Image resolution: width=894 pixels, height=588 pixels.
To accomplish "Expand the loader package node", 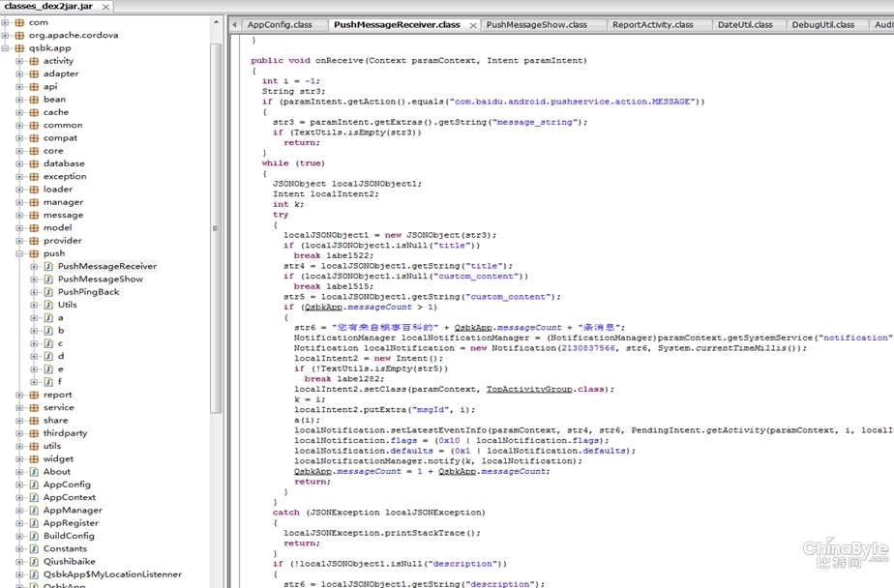I will tap(19, 190).
